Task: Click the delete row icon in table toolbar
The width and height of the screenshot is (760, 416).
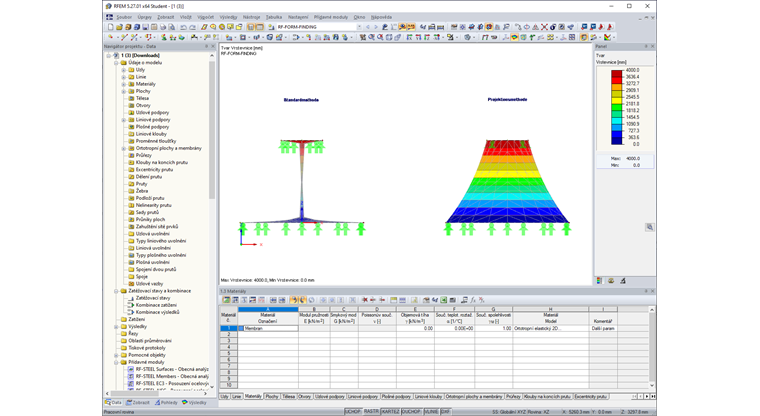Action: pos(365,300)
